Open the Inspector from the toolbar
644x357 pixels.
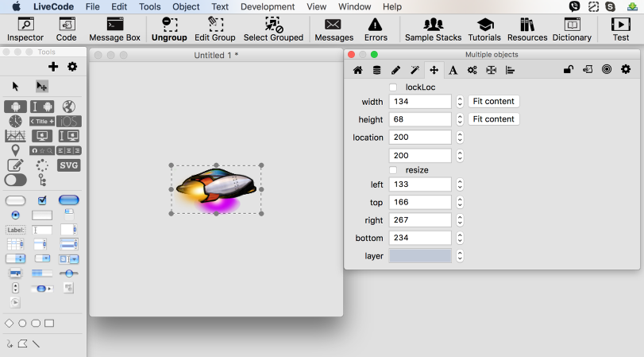[x=25, y=29]
